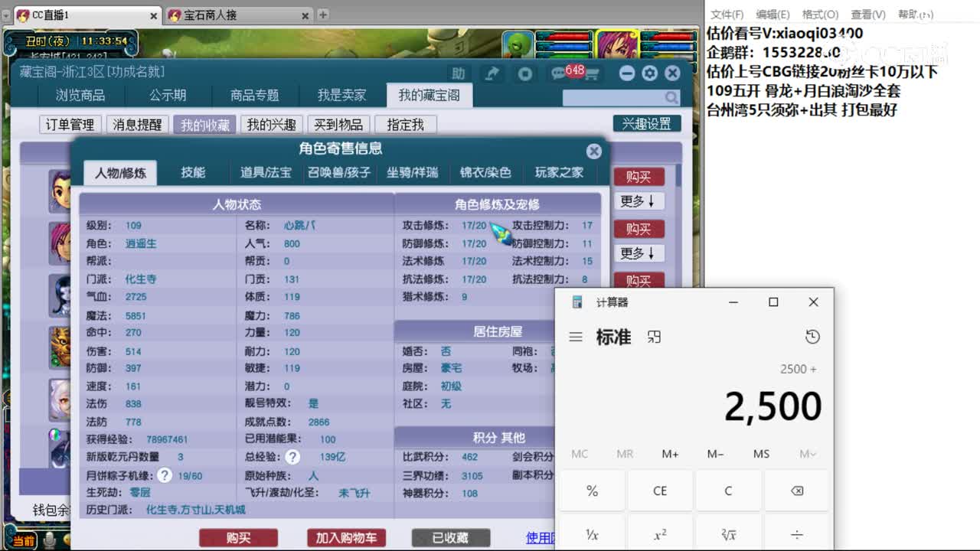Expand the first 更多 dropdown arrow
Image resolution: width=980 pixels, height=551 pixels.
tap(639, 201)
